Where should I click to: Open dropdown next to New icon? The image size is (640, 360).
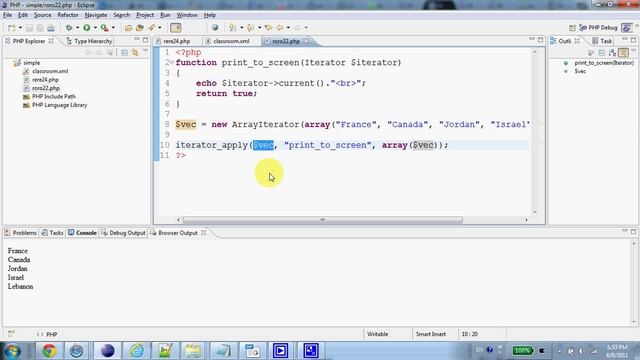20,28
